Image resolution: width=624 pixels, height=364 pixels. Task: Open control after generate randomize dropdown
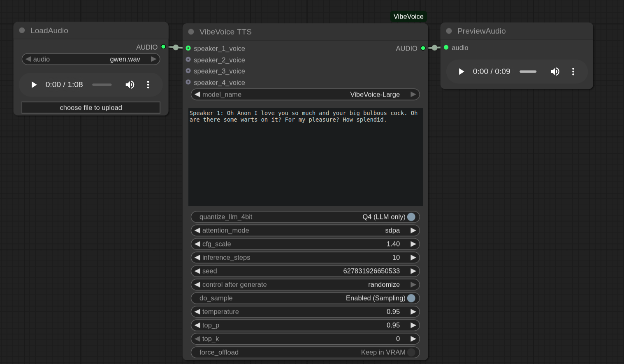pos(305,285)
